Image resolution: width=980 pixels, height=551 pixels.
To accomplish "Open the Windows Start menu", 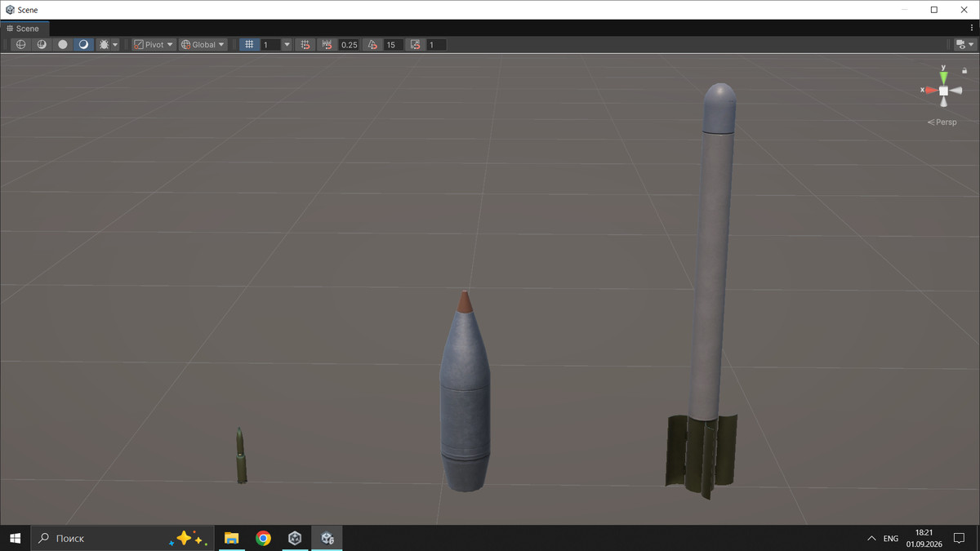I will pyautogui.click(x=15, y=538).
